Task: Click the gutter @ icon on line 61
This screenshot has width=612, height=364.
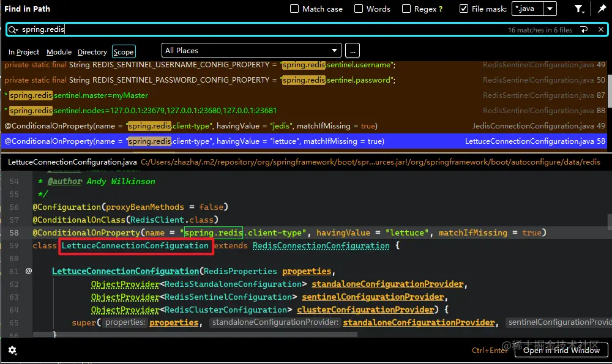Action: pos(29,271)
